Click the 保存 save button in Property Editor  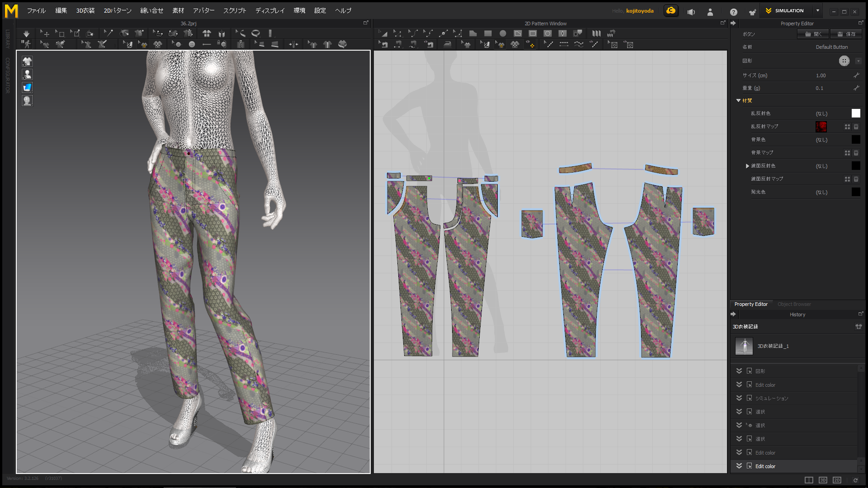tap(846, 34)
